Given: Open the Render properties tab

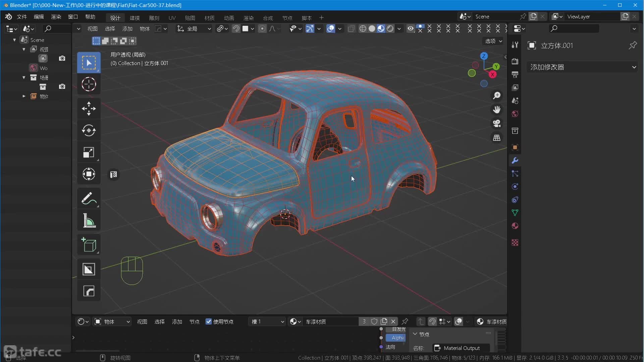Looking at the screenshot, I should pos(515,61).
